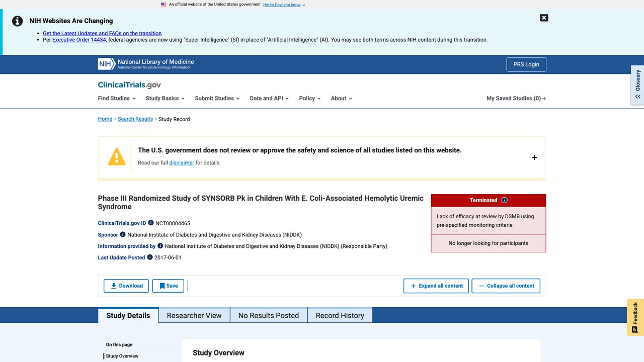The height and width of the screenshot is (362, 644).
Task: Click the NCT00004465 identifier text
Action: pyautogui.click(x=173, y=223)
